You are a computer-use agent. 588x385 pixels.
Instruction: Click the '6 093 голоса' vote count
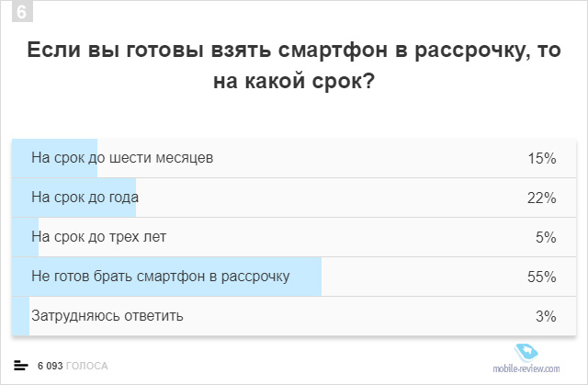[x=73, y=366]
